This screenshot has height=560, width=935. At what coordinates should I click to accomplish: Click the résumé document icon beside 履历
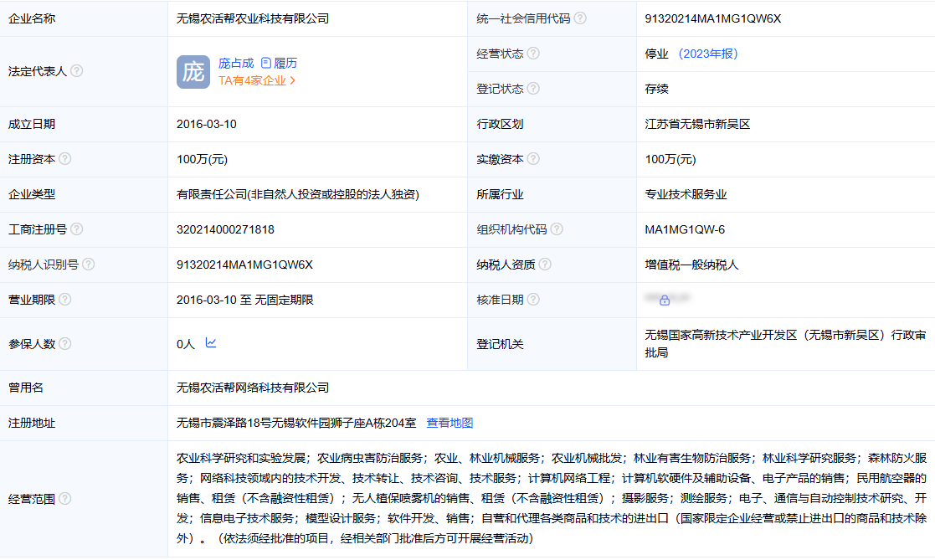tap(266, 63)
